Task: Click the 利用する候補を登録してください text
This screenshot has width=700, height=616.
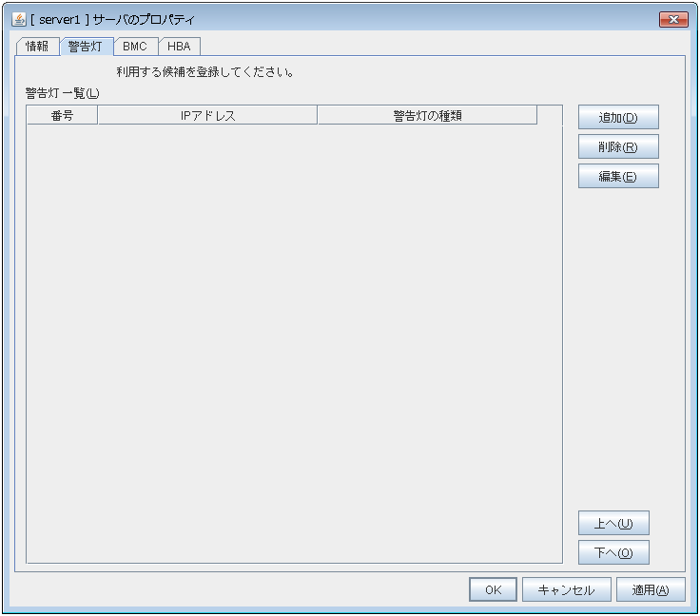Action: (x=205, y=72)
